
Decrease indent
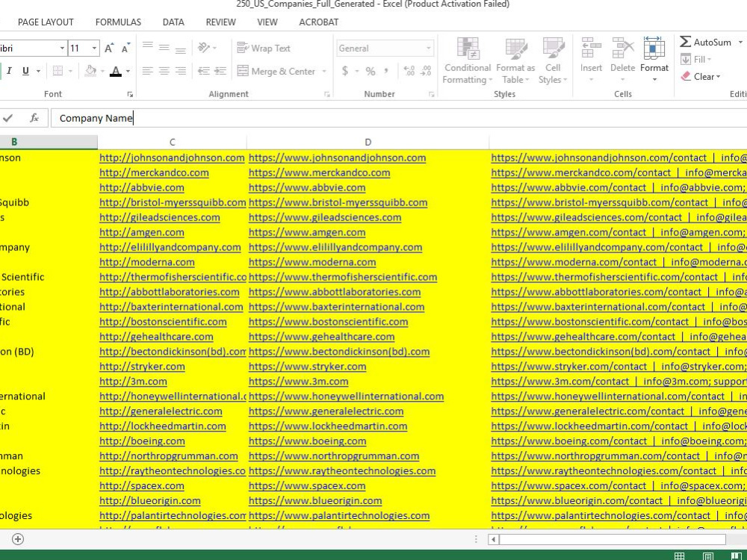click(x=204, y=71)
